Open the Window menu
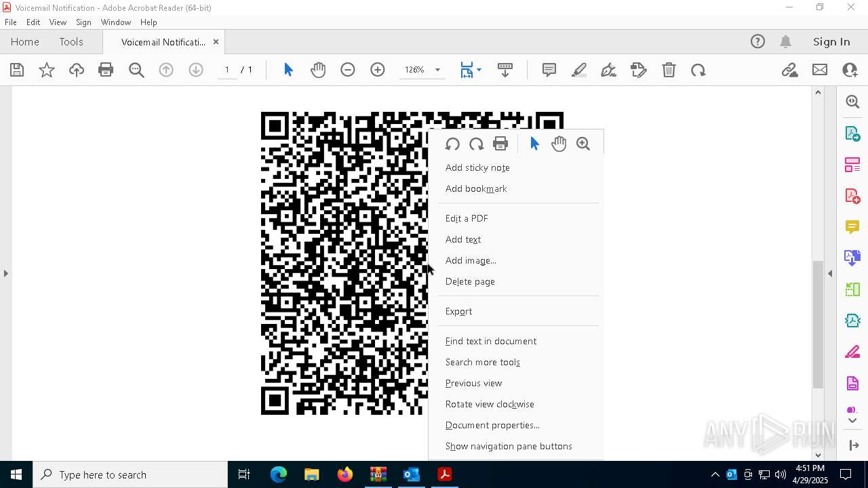 click(116, 22)
